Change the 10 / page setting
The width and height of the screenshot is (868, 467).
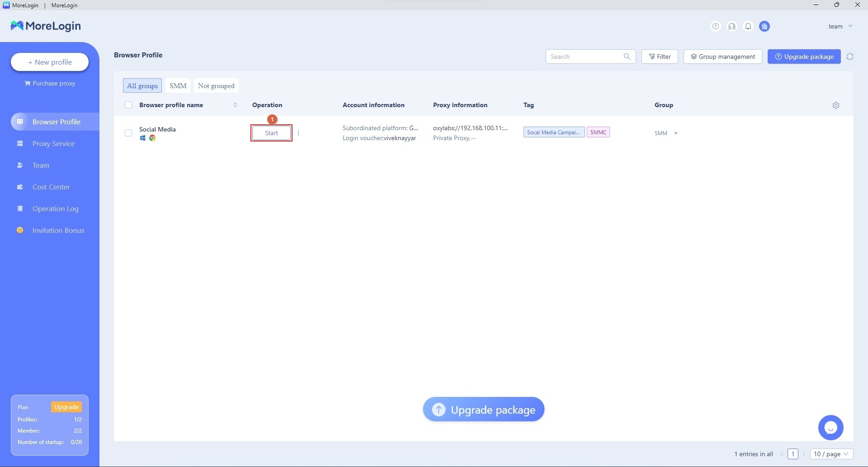(x=832, y=454)
